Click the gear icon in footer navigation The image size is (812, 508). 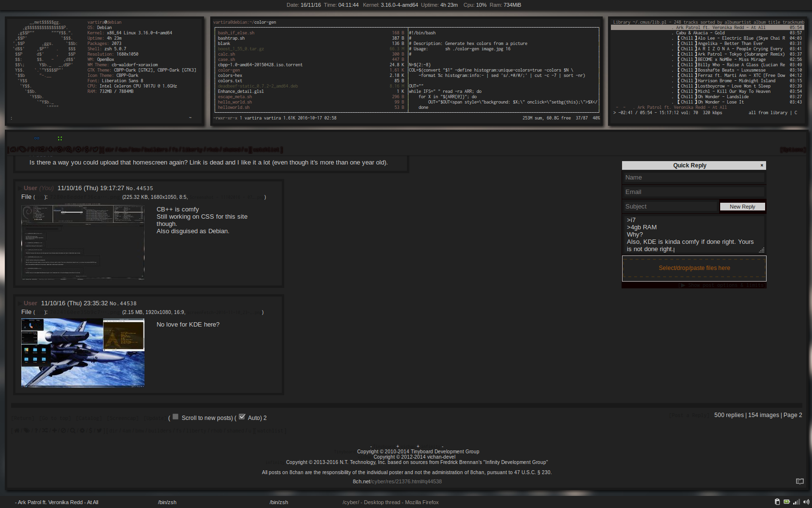click(82, 430)
